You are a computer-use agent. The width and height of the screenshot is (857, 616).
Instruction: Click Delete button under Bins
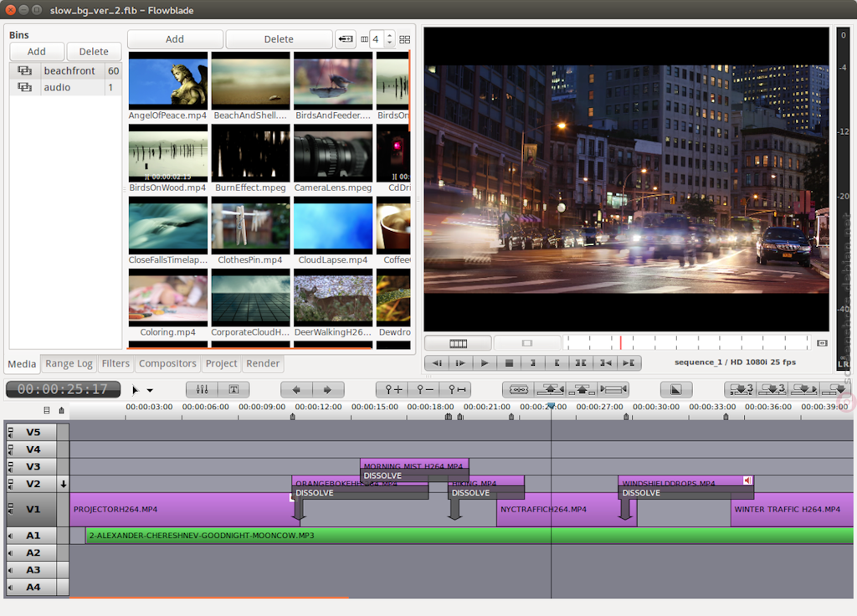pyautogui.click(x=94, y=51)
